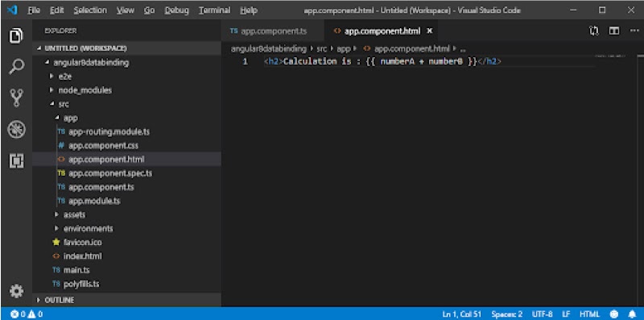Image resolution: width=644 pixels, height=320 pixels.
Task: Open the Search view in activity bar
Action: (16, 66)
